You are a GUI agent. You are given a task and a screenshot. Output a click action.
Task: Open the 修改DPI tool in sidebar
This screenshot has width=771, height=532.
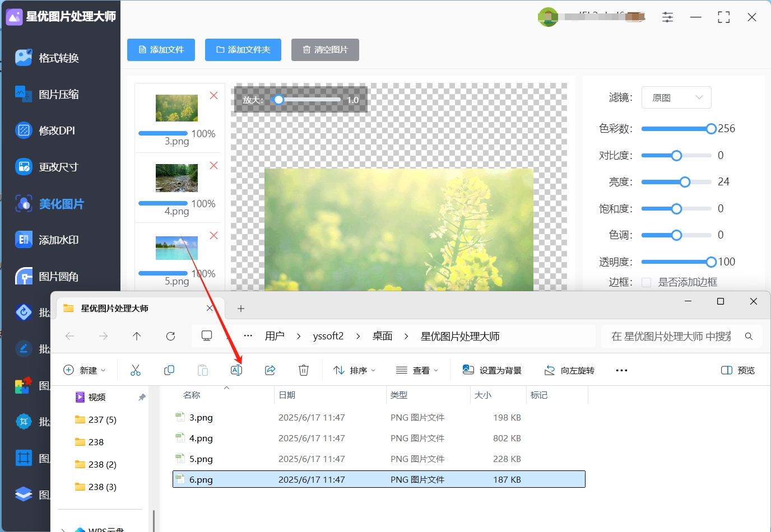(x=45, y=130)
